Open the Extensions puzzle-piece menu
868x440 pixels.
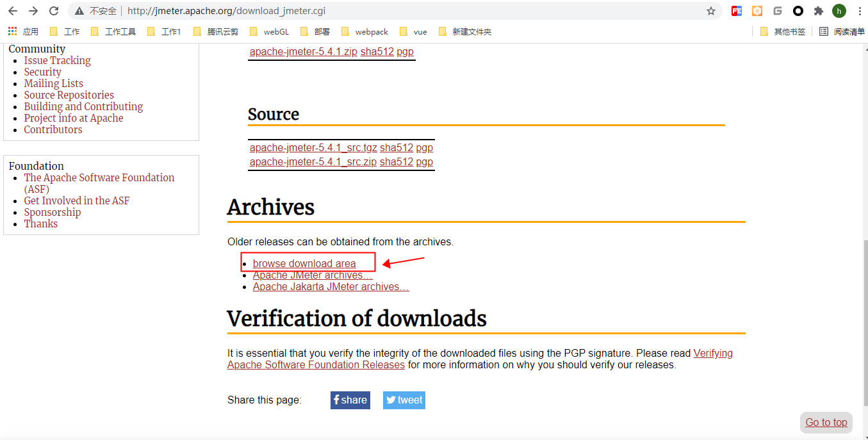[x=818, y=11]
